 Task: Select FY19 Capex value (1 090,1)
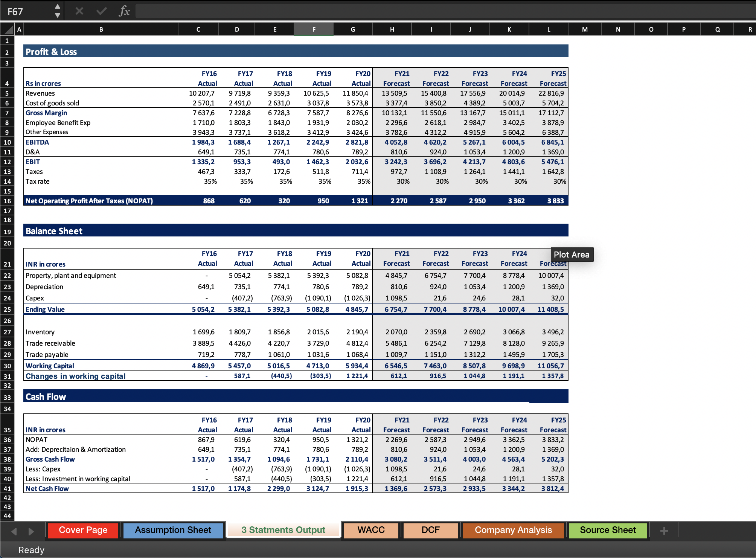pos(318,298)
